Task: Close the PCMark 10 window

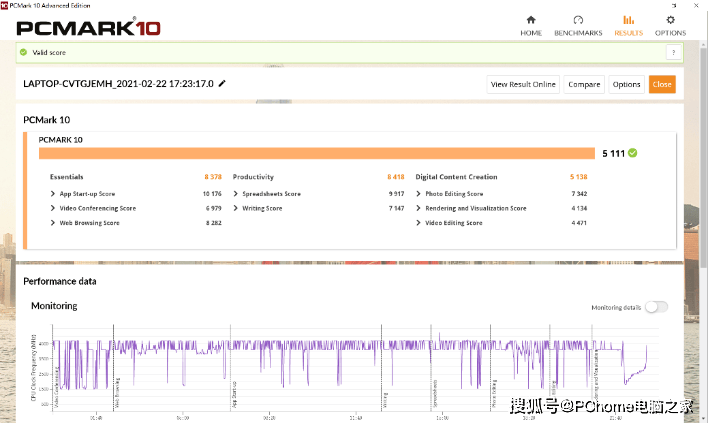Action: (696, 5)
